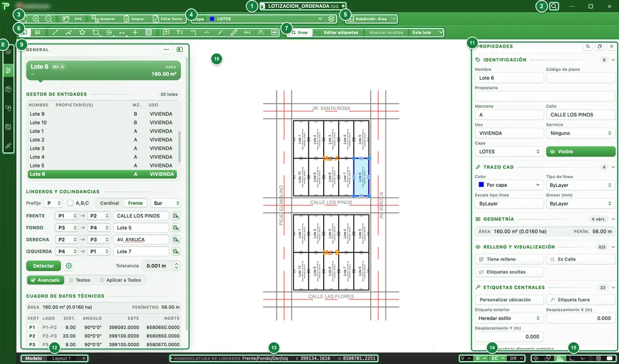Select the Cardinal mode option
Viewport: 619px width, 364px height.
coord(110,203)
